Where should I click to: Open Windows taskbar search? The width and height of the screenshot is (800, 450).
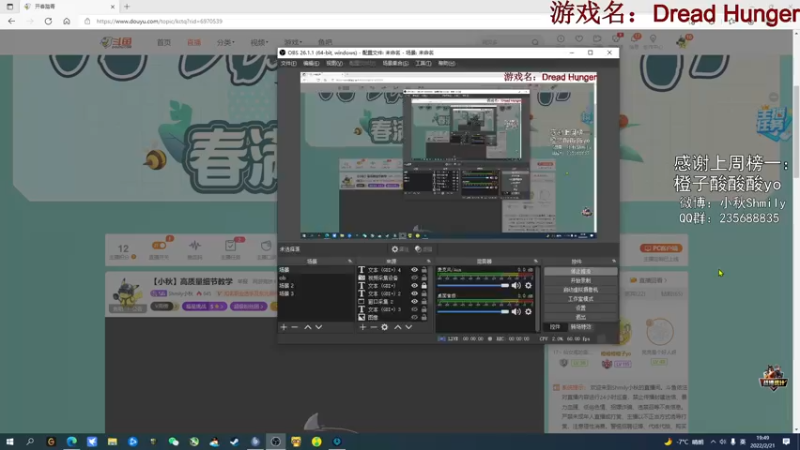tap(30, 442)
